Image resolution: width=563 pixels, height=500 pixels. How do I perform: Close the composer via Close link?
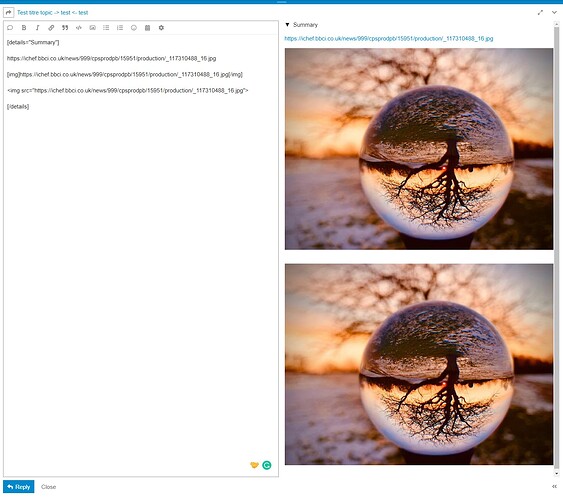pos(48,487)
